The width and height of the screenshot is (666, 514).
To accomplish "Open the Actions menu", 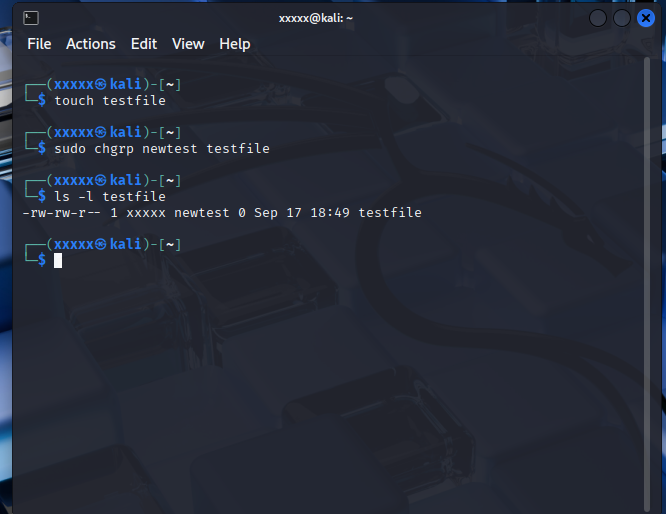I will pos(91,44).
